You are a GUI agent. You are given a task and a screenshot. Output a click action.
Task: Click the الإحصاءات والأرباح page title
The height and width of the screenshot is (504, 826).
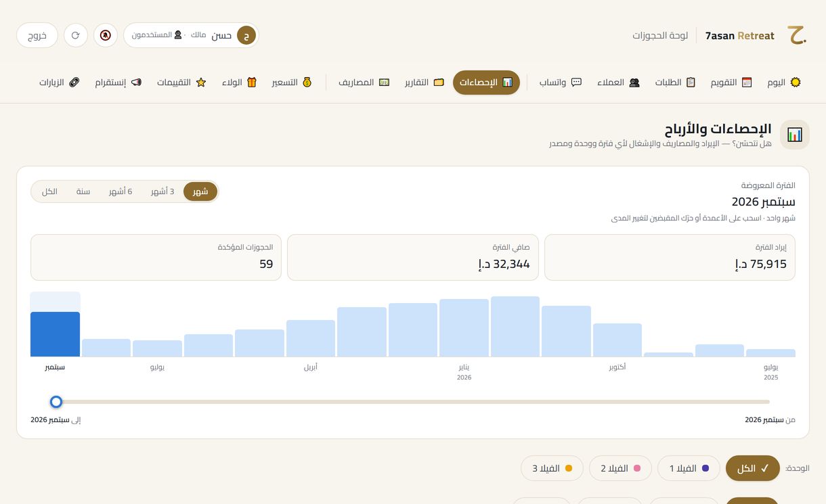[x=718, y=129]
